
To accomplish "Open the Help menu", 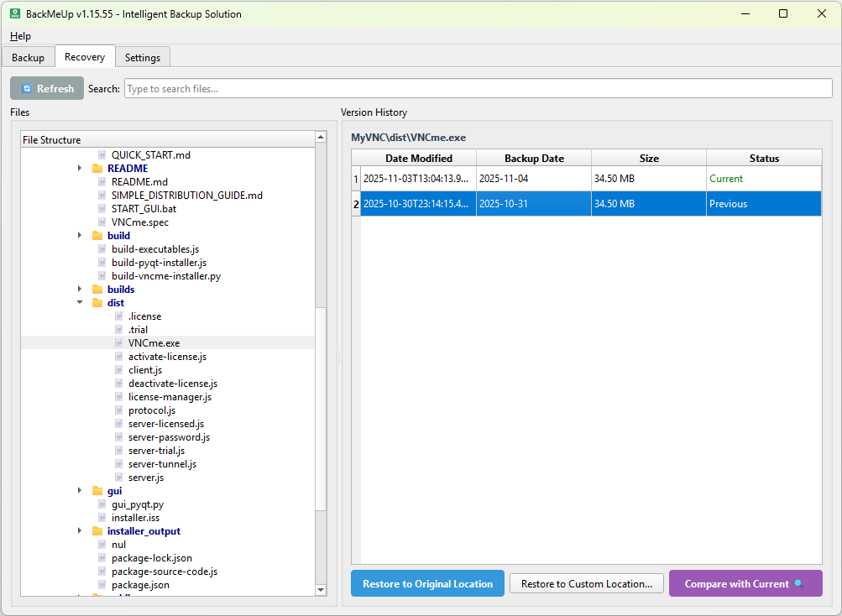I will (x=20, y=36).
